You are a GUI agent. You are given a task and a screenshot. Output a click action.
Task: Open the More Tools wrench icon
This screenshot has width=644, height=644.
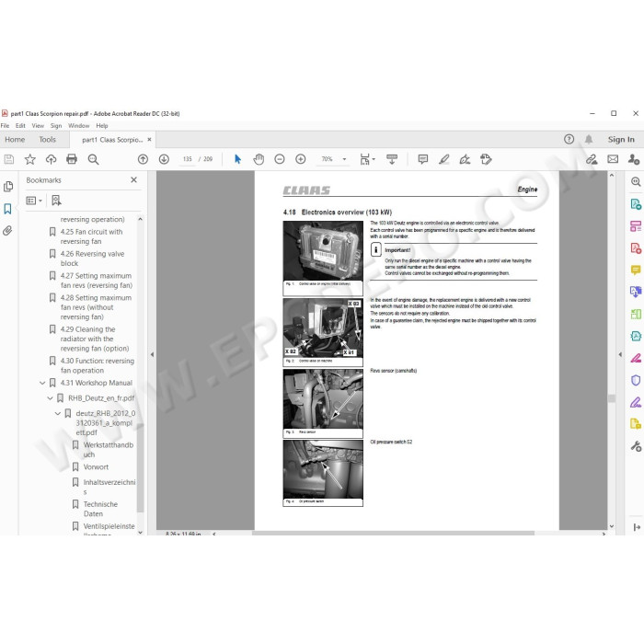636,446
